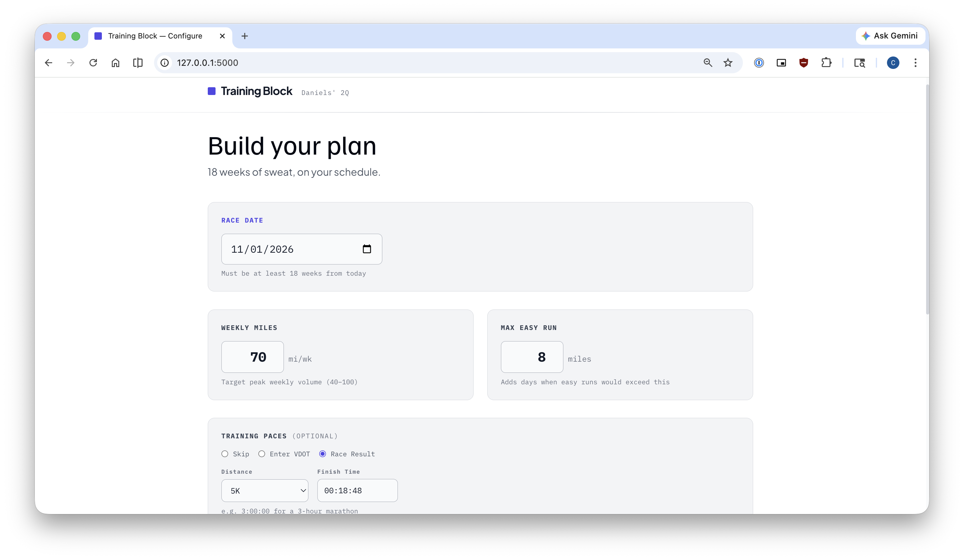Click the zoom magnifier icon in address bar
This screenshot has width=964, height=560.
tap(707, 63)
